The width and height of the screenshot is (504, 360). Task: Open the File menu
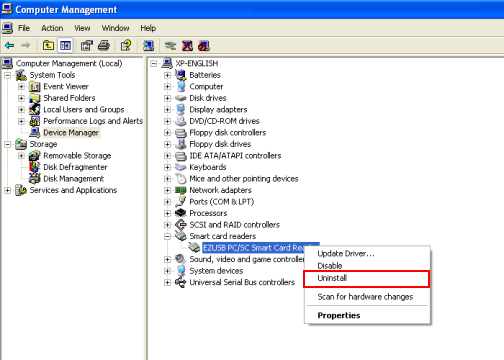[x=24, y=28]
